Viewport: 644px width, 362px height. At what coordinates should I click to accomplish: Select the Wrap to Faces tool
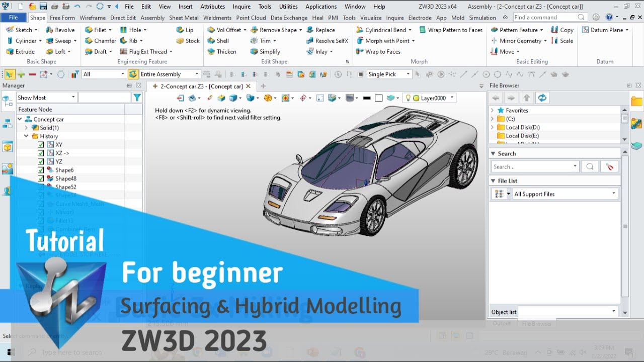point(377,51)
